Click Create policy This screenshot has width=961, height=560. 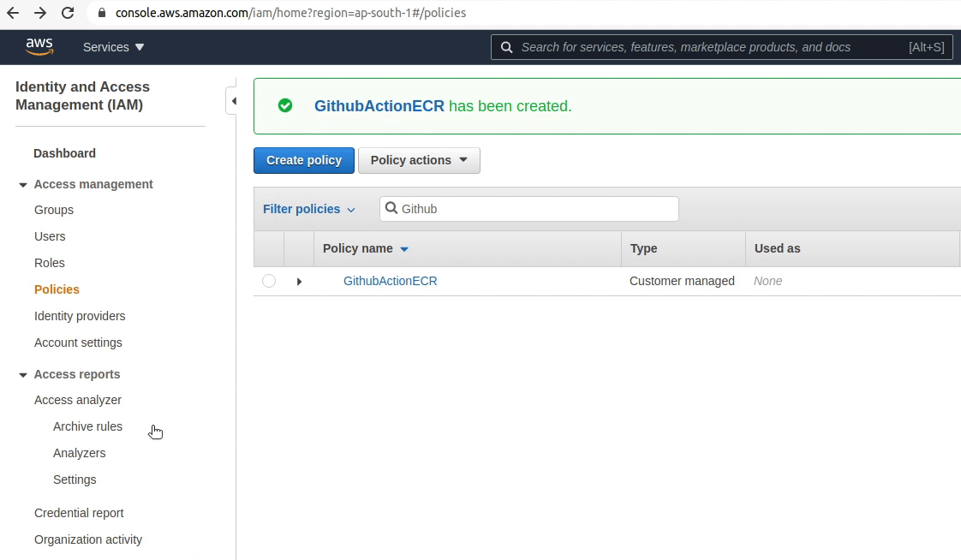(x=303, y=160)
